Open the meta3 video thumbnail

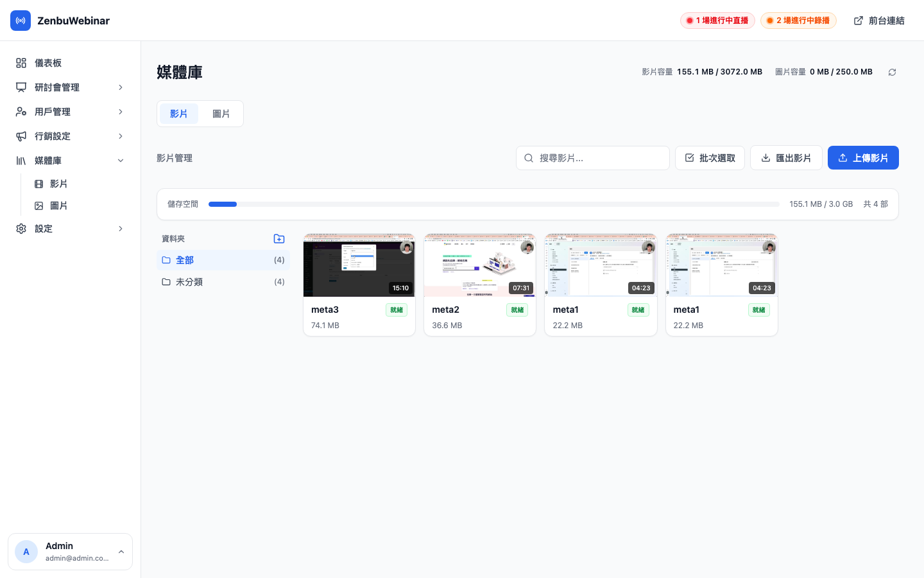pyautogui.click(x=359, y=265)
